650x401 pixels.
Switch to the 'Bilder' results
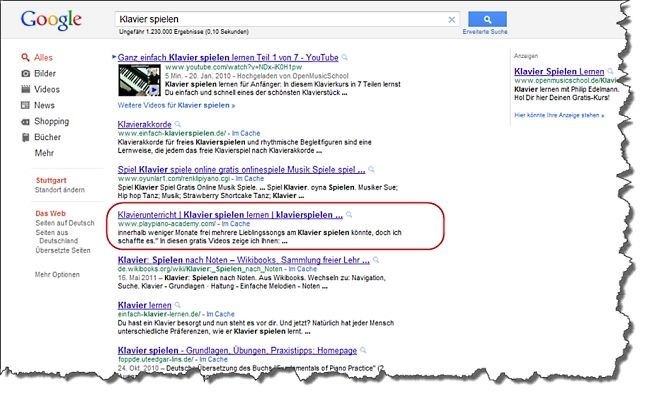45,73
